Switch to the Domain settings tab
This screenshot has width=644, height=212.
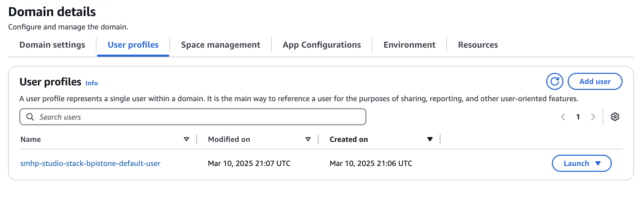(52, 45)
